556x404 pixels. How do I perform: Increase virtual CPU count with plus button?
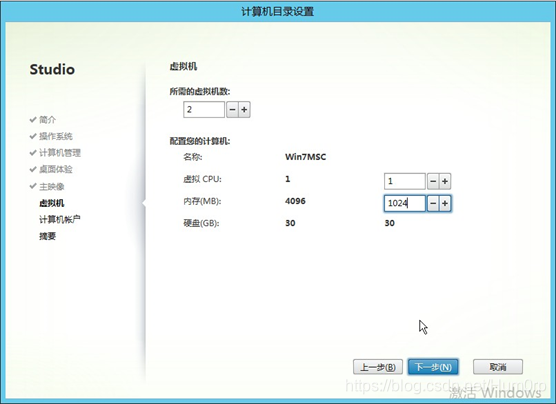(x=445, y=182)
